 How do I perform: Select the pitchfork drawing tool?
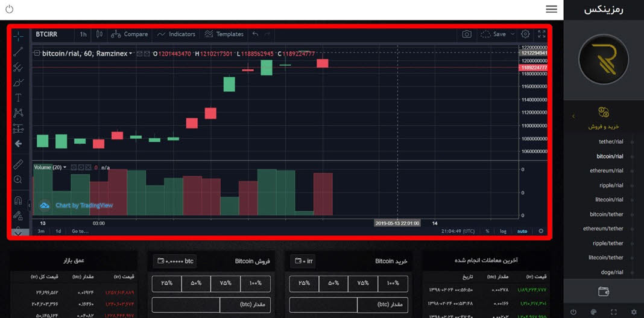point(18,67)
